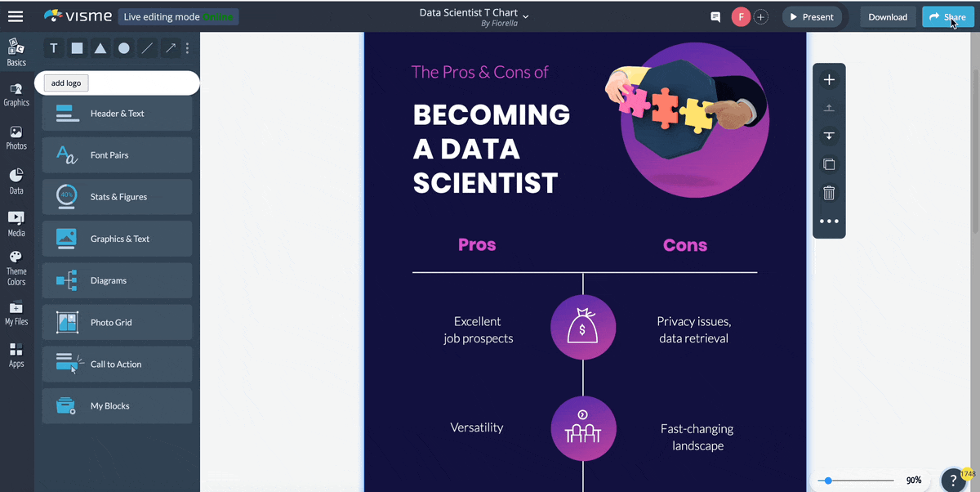Open the Theme Colors sidebar tab
Image resolution: width=980 pixels, height=492 pixels.
click(x=16, y=268)
